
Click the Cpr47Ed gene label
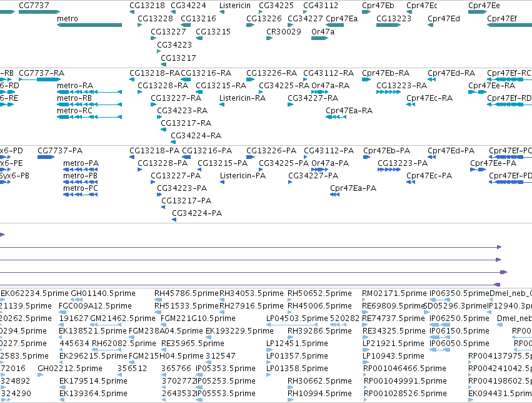[x=444, y=19]
